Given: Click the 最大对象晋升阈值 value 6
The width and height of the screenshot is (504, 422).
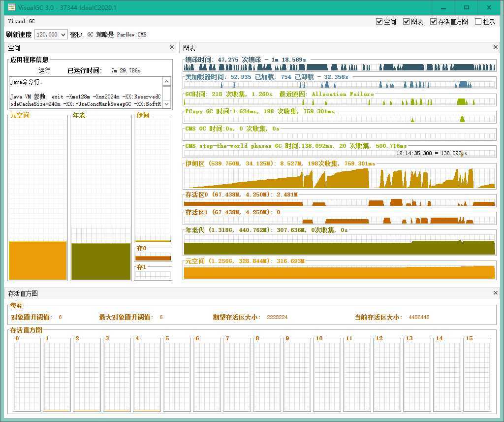Looking at the screenshot, I should click(161, 317).
